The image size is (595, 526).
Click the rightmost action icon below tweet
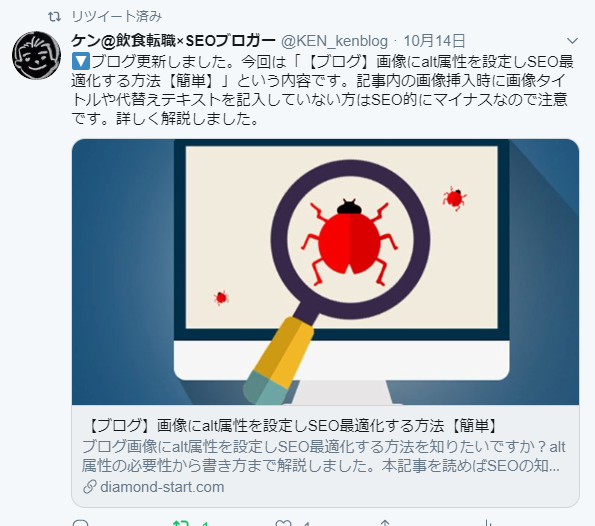487,523
